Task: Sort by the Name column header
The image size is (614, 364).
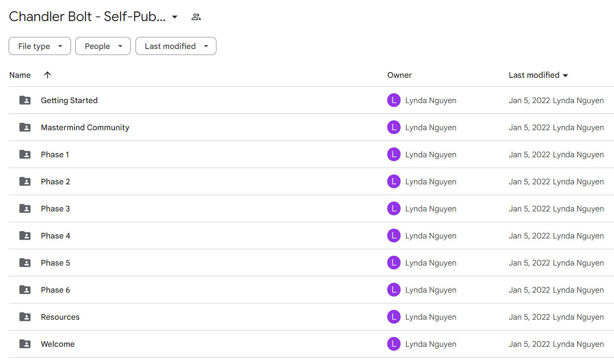Action: click(20, 75)
